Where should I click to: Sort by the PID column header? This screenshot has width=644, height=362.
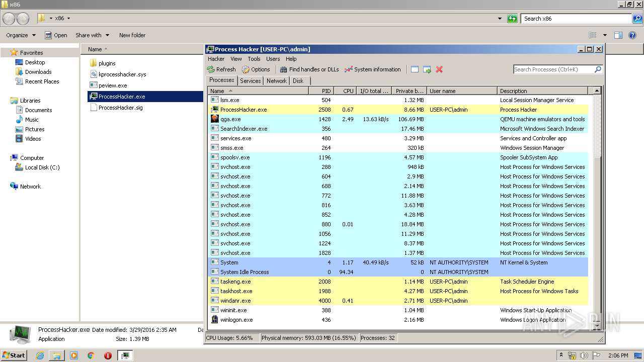pyautogui.click(x=321, y=91)
